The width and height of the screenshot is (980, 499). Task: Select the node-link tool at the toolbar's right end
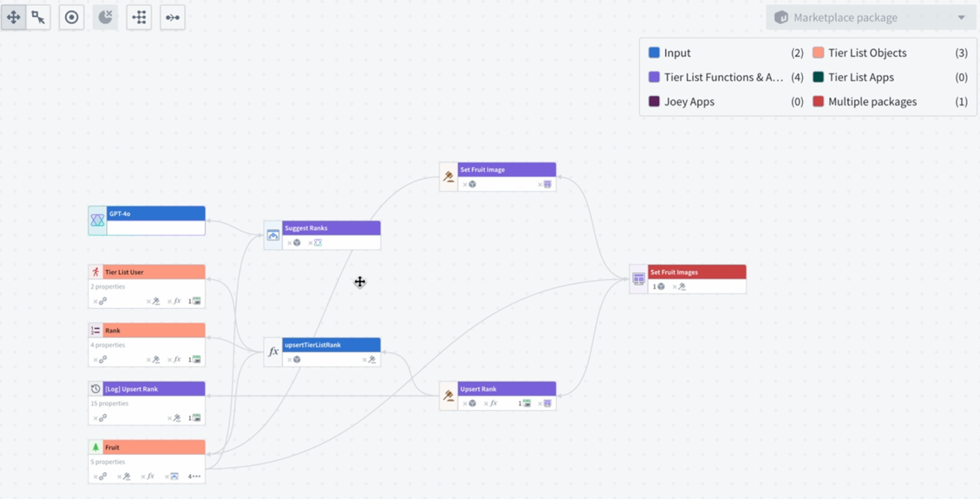(172, 17)
